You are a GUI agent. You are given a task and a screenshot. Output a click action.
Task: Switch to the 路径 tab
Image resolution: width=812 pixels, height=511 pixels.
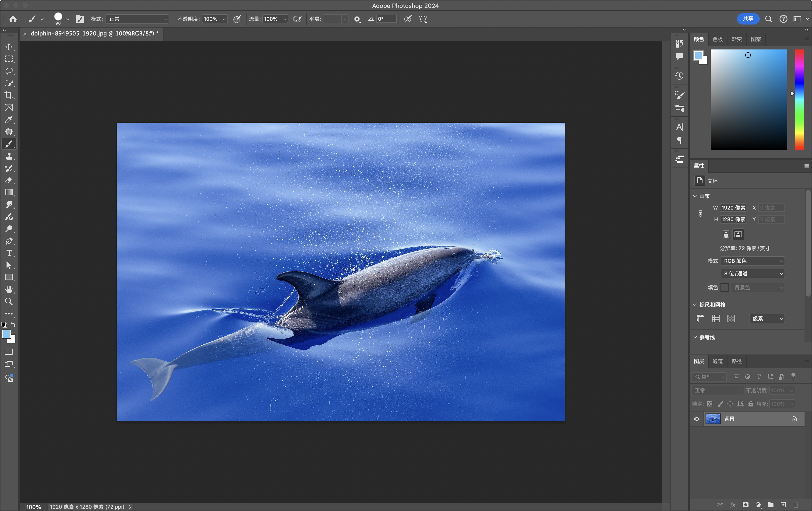(x=736, y=361)
